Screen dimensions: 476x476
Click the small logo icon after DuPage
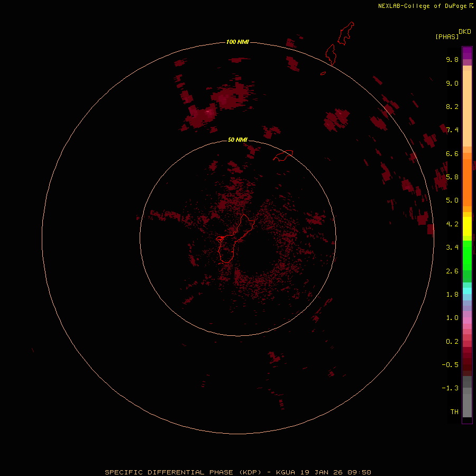coord(471,6)
